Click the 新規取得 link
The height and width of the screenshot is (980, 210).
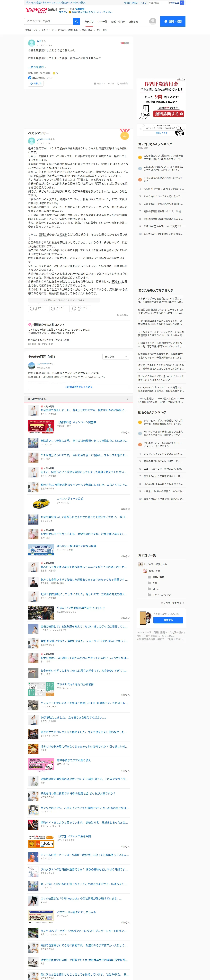pyautogui.click(x=80, y=9)
